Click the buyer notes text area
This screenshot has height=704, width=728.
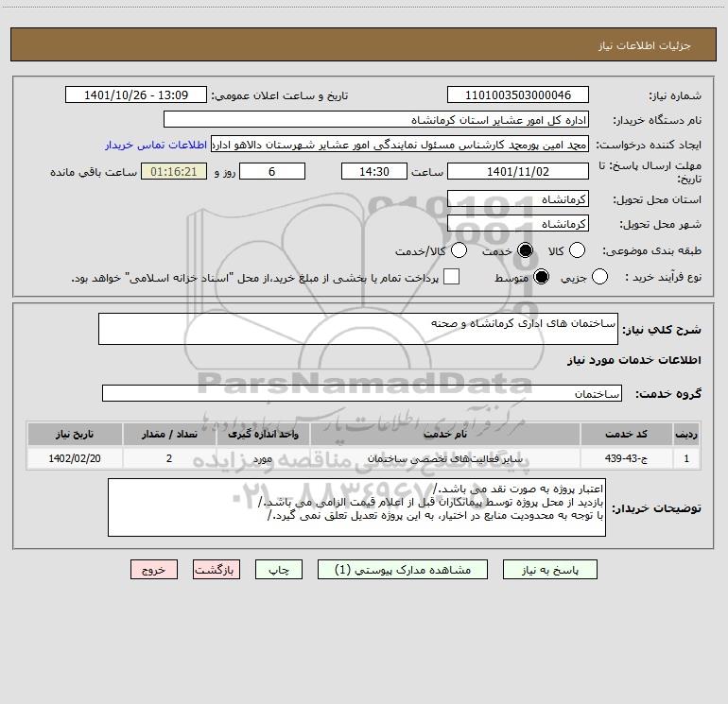(356, 507)
